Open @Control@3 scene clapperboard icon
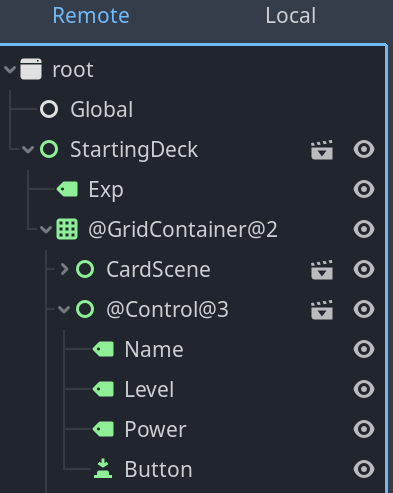The height and width of the screenshot is (493, 393). pos(322,310)
